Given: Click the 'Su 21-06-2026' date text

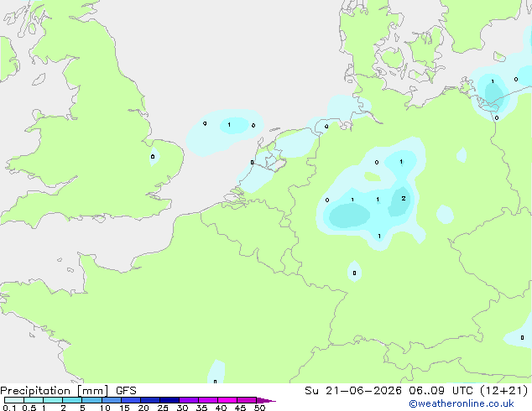Looking at the screenshot, I should coord(353,391).
